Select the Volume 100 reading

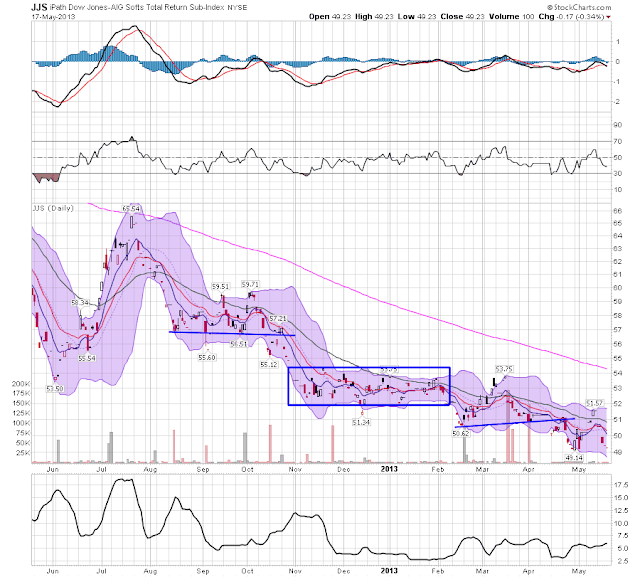coord(511,16)
